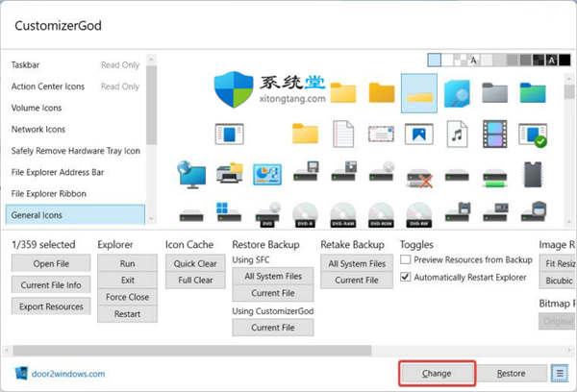Click the Open File button
The height and width of the screenshot is (392, 577).
(51, 263)
